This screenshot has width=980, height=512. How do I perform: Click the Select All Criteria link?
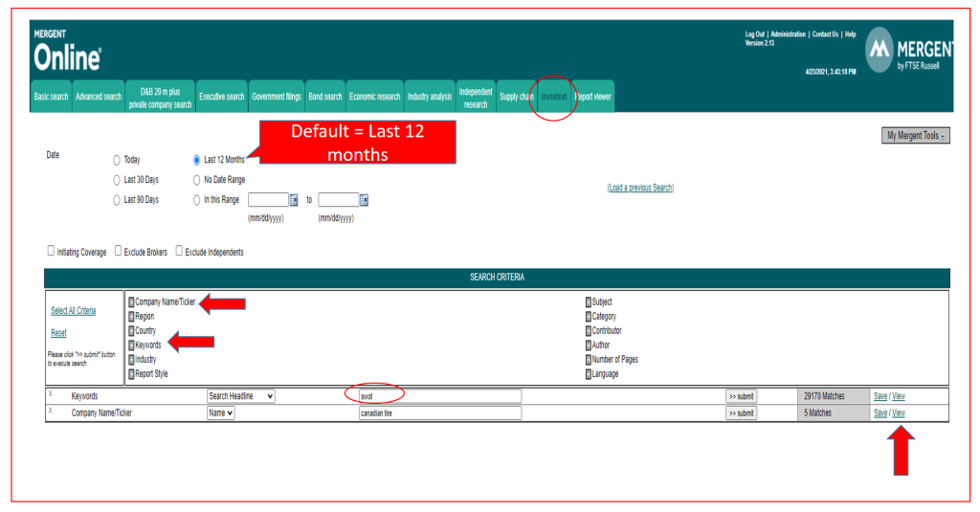click(73, 311)
